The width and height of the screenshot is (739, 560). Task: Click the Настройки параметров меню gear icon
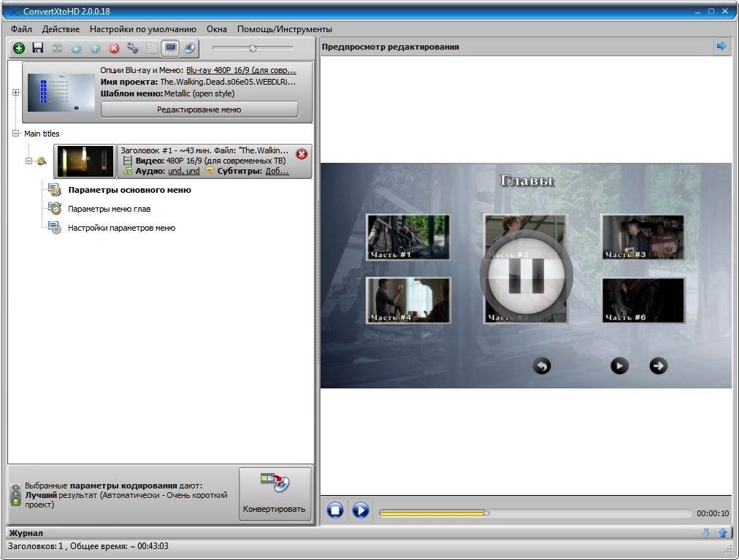pyautogui.click(x=55, y=228)
